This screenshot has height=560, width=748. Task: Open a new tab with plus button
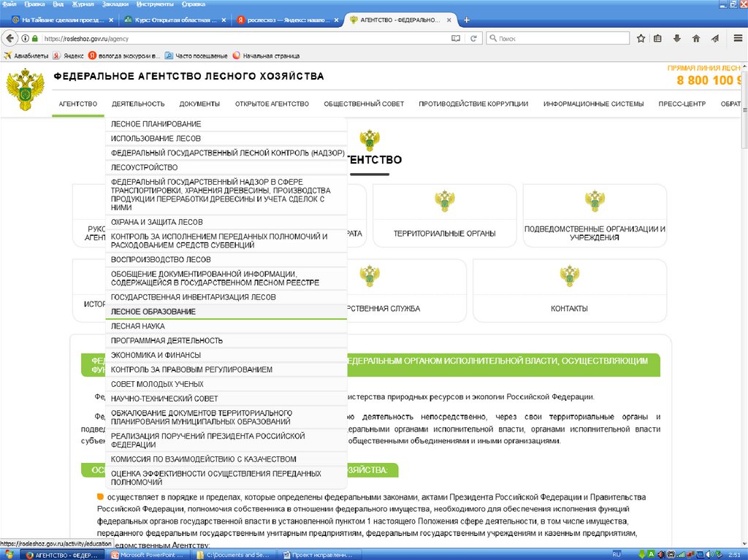click(x=467, y=20)
